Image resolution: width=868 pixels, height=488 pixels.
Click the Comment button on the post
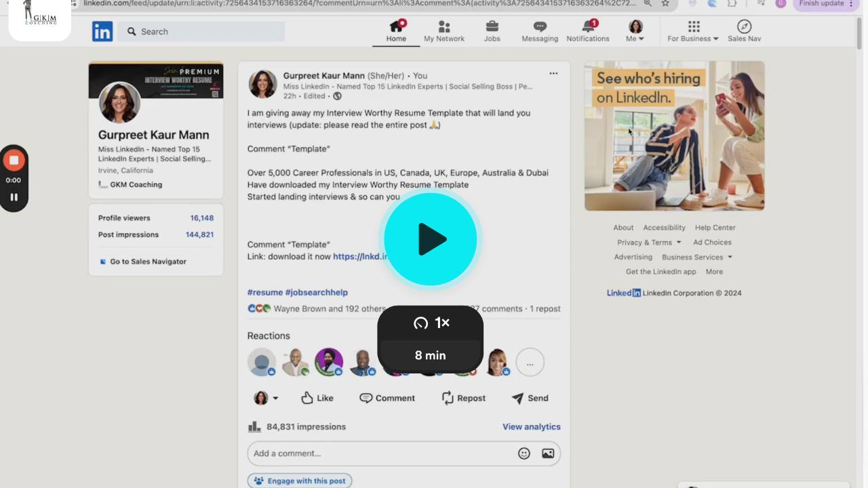pos(387,398)
